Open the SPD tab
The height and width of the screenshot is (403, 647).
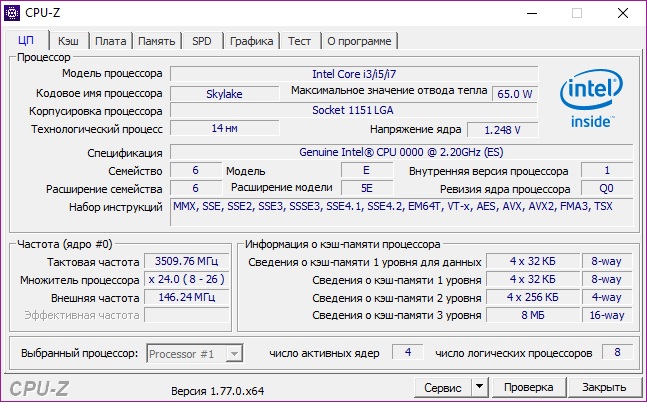(x=202, y=41)
